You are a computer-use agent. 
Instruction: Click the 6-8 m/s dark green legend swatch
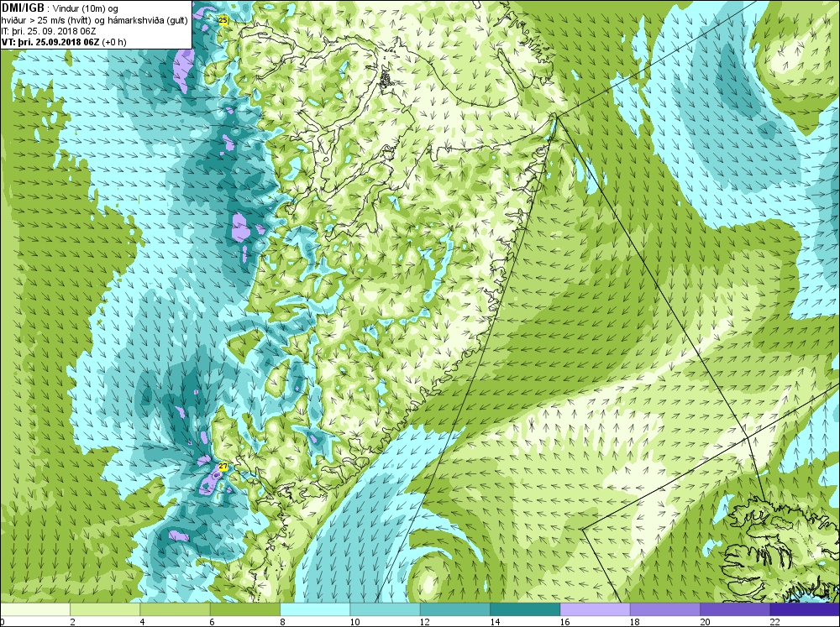tap(245, 609)
